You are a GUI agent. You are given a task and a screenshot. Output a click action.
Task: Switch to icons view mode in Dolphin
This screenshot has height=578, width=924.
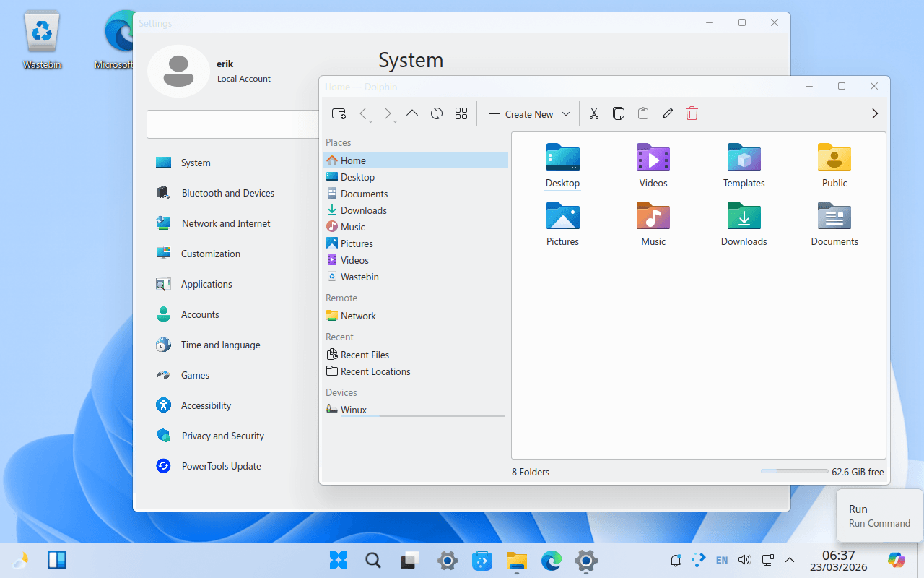click(461, 113)
